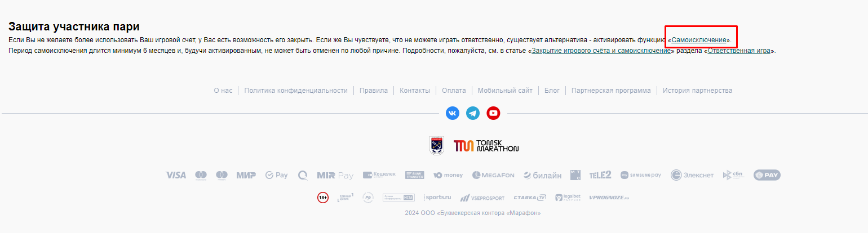Click the Защита участника пари heading
This screenshot has height=233, width=868.
[x=74, y=26]
